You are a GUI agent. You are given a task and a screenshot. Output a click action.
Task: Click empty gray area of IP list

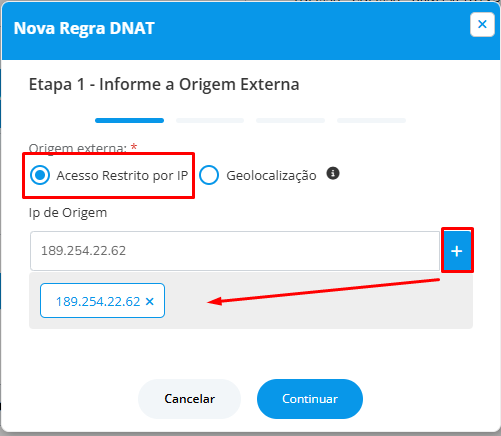pos(317,312)
